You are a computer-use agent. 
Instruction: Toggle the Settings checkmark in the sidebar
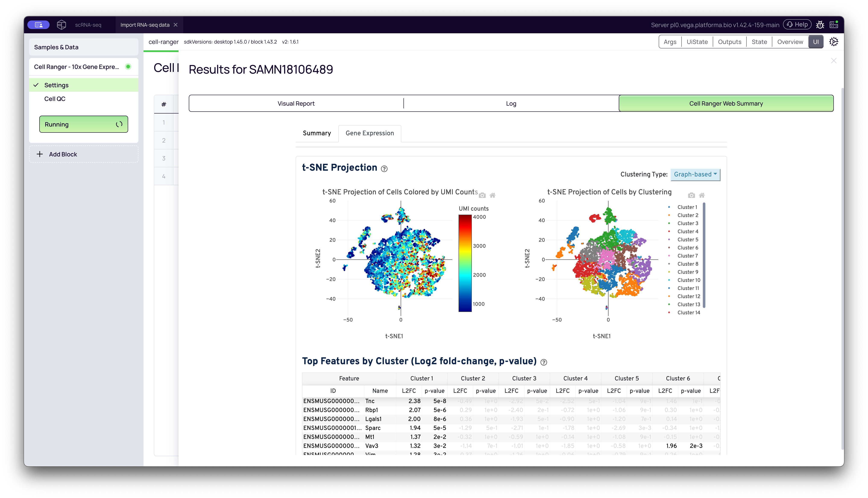[36, 85]
